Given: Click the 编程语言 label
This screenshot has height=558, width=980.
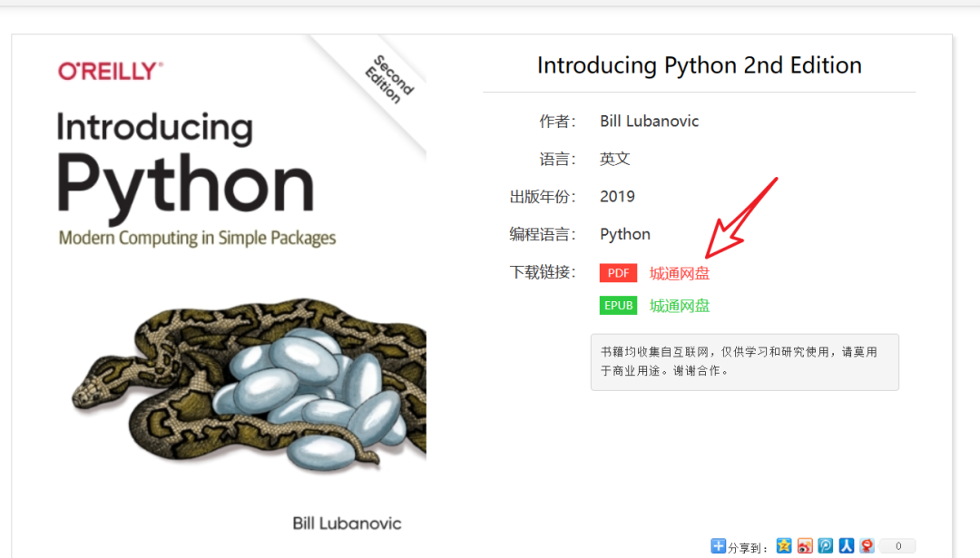Looking at the screenshot, I should tap(543, 234).
